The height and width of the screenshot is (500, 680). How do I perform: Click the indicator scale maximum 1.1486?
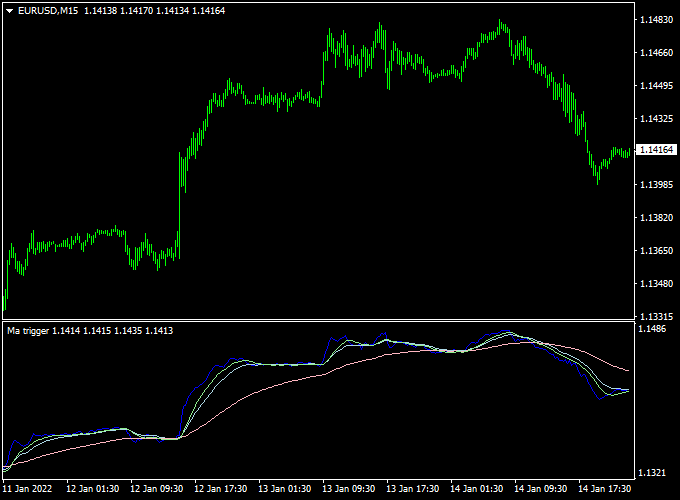click(652, 329)
